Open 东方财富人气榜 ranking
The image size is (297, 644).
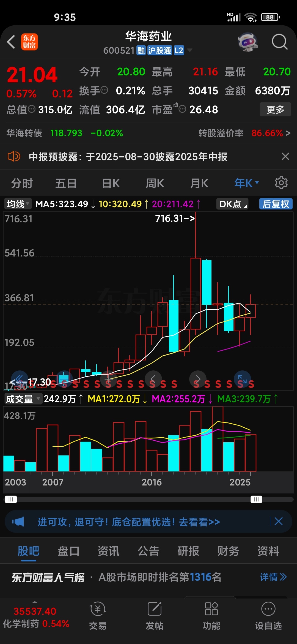[48, 577]
